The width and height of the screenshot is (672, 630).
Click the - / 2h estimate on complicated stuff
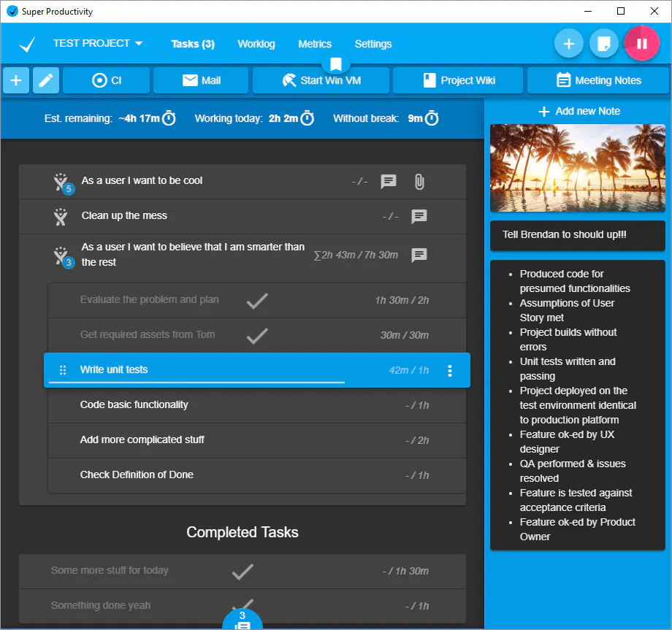click(416, 441)
